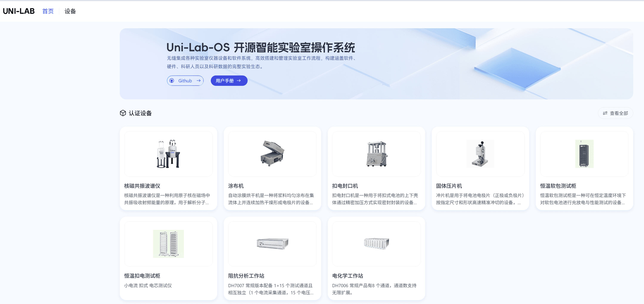Open the 电化学工作站 device image

(376, 244)
